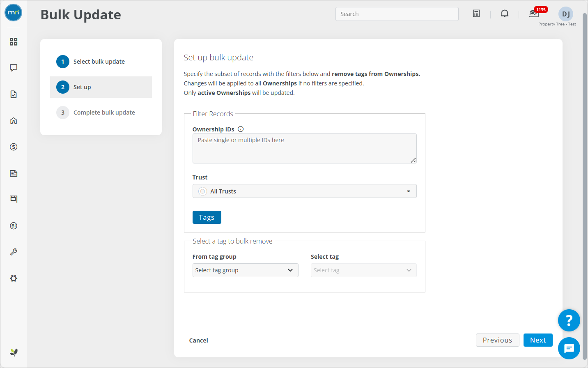588x368 pixels.
Task: Open the settings gear sidebar icon
Action: (x=14, y=278)
